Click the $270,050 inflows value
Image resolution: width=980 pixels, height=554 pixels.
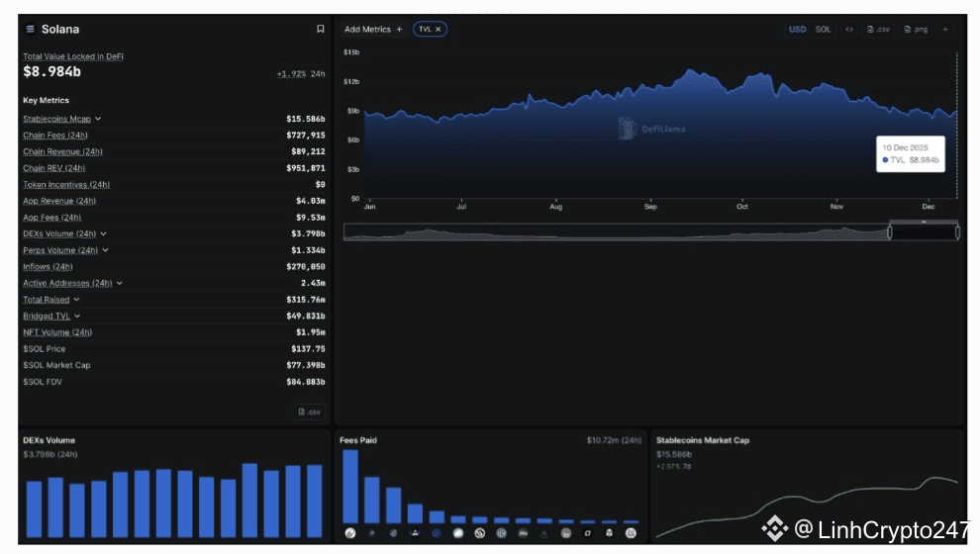pos(306,267)
